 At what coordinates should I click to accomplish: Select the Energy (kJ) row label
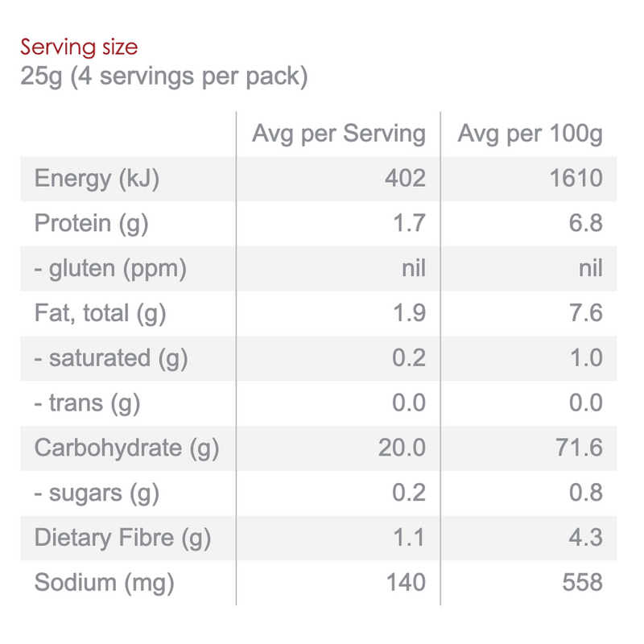pyautogui.click(x=97, y=179)
